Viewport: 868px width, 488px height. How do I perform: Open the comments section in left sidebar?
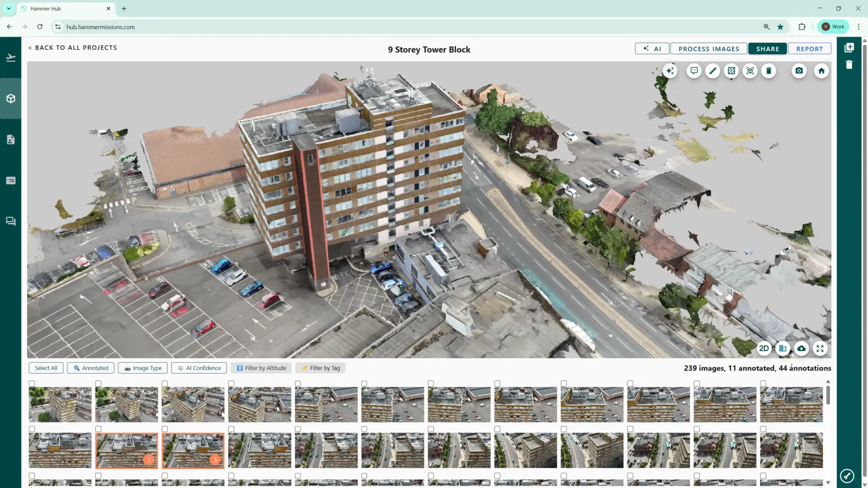[11, 221]
